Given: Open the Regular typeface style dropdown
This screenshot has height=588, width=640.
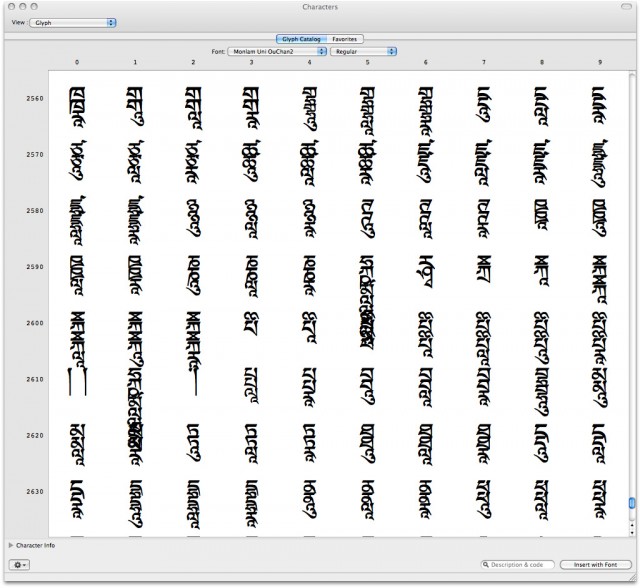Looking at the screenshot, I should tap(364, 49).
